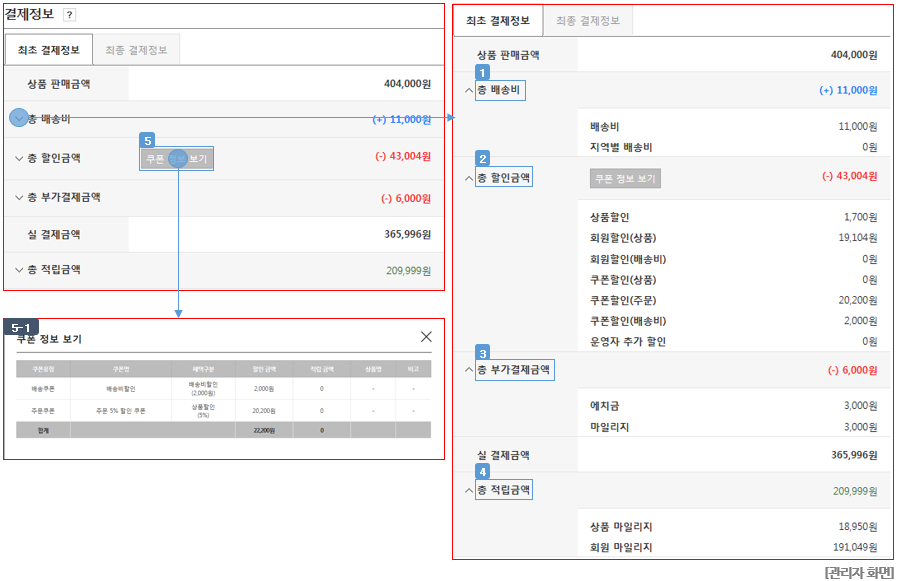This screenshot has height=581, width=898.
Task: Open 최종 결제정보 tab in the expanded panel
Action: tap(588, 21)
